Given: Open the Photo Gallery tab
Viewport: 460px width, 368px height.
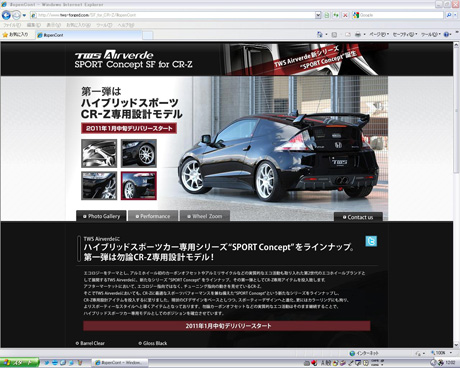Looking at the screenshot, I should pyautogui.click(x=101, y=216).
